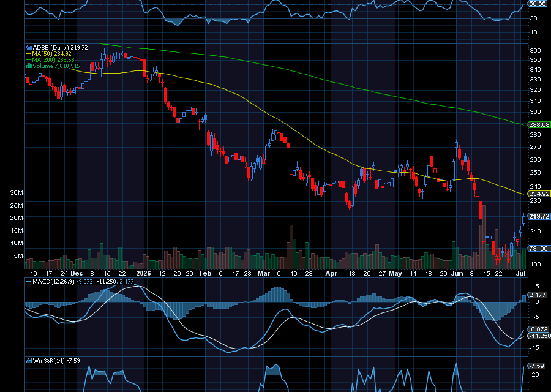
Task: Click the 5M volume axis label
Action: 18,255
